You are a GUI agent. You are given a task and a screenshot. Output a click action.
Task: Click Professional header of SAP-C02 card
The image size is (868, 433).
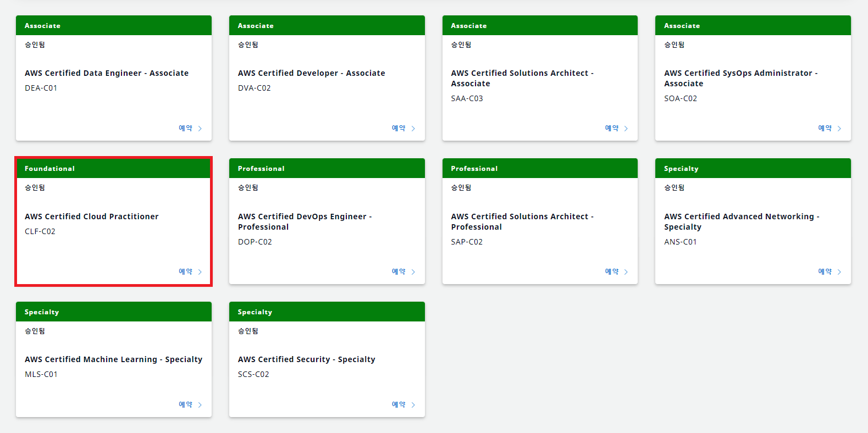click(540, 168)
